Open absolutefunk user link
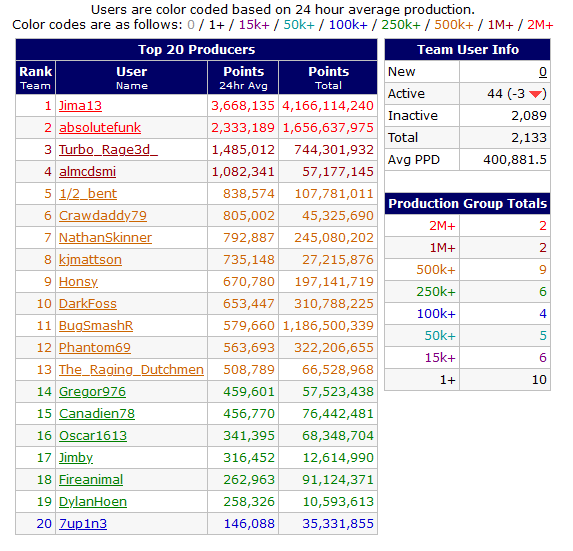 tap(100, 128)
